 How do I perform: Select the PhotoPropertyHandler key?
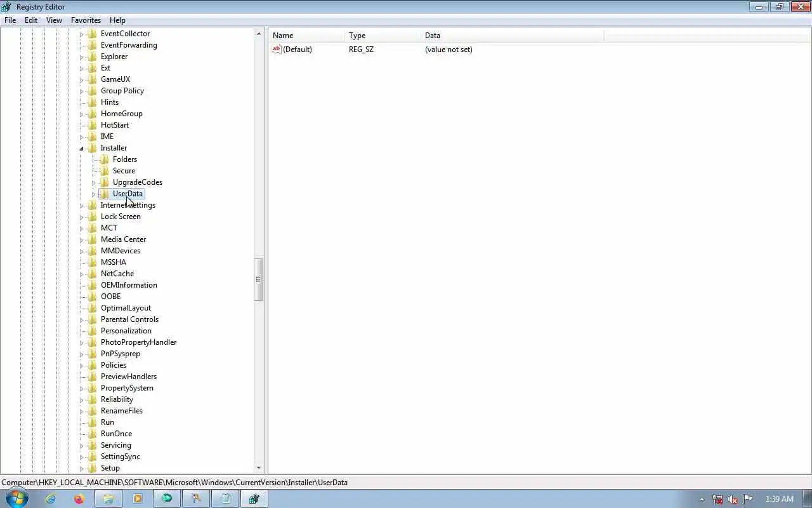(x=138, y=342)
